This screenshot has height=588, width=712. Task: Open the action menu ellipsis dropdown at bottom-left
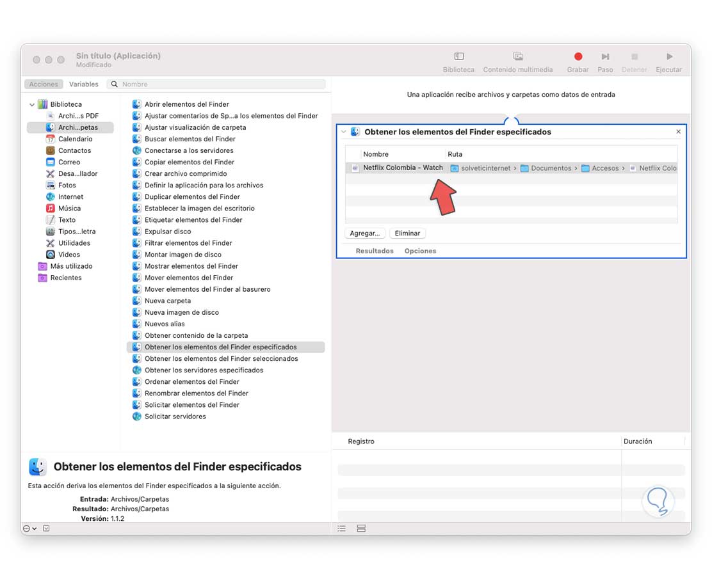[x=29, y=528]
